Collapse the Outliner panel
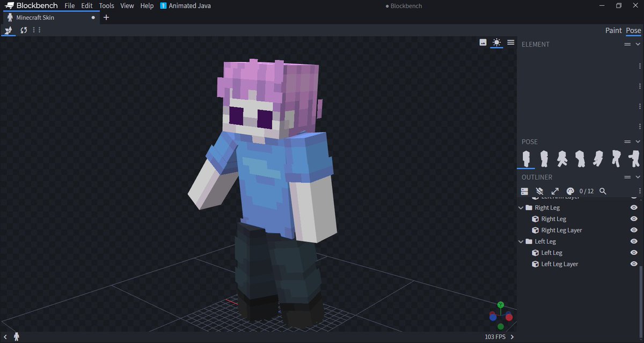 coord(638,177)
